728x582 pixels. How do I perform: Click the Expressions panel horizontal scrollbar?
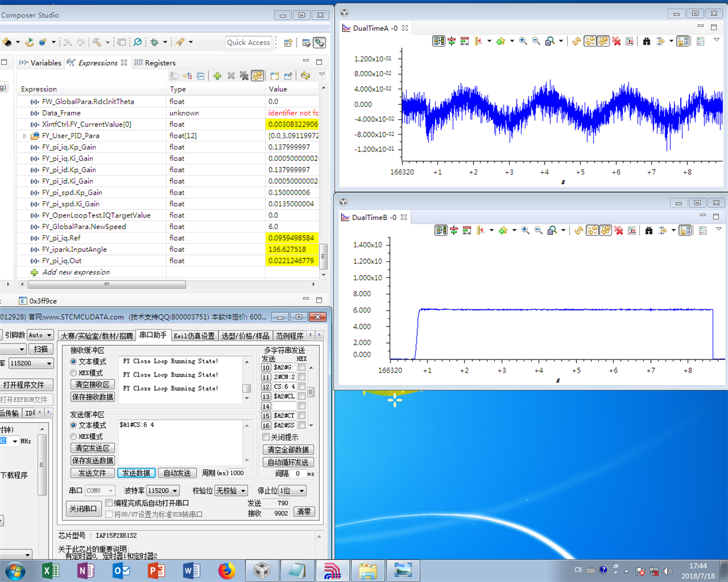click(107, 284)
